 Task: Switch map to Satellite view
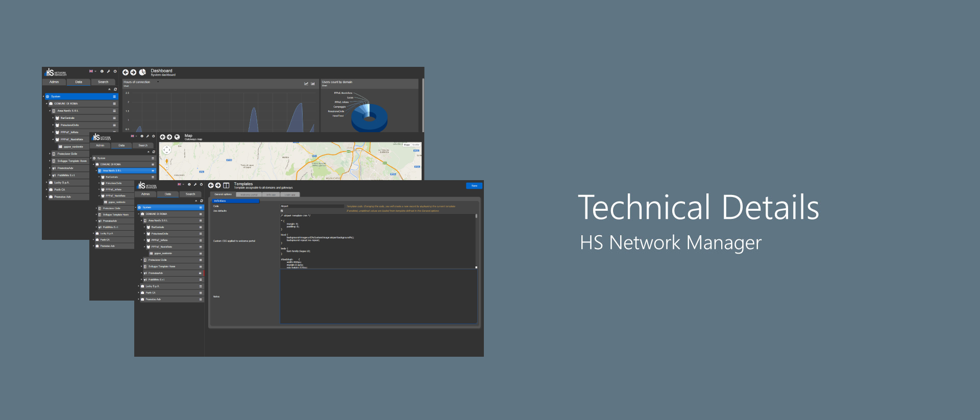tap(416, 145)
